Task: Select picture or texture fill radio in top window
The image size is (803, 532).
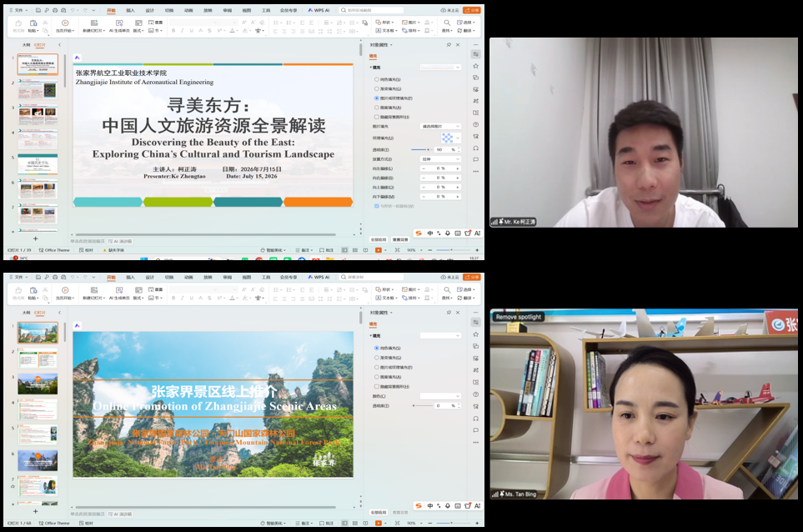Action: pyautogui.click(x=376, y=98)
